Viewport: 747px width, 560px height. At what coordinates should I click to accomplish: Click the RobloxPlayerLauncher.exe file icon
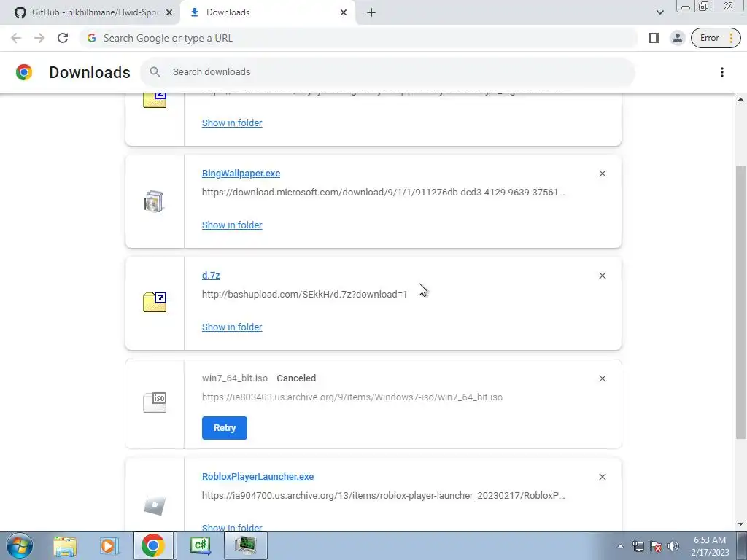point(155,505)
